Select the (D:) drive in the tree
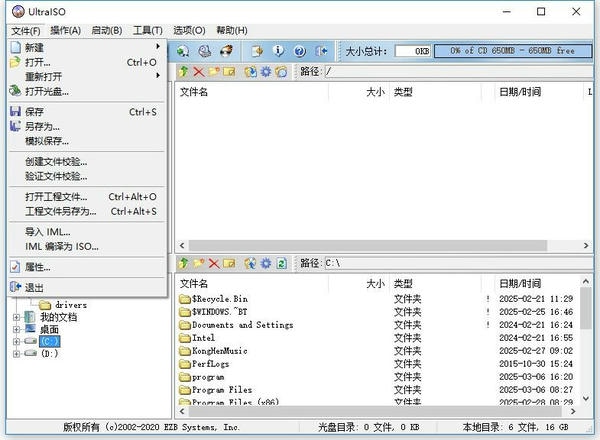Image resolution: width=600 pixels, height=440 pixels. [x=49, y=354]
